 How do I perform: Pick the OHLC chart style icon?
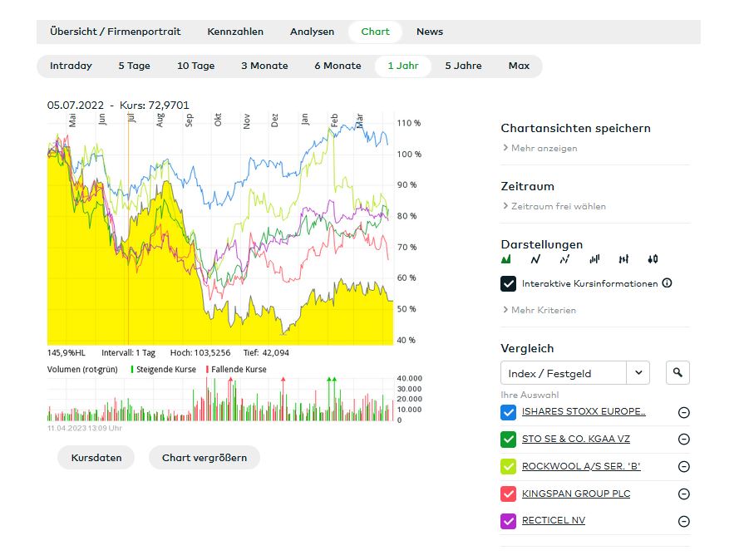click(x=623, y=259)
